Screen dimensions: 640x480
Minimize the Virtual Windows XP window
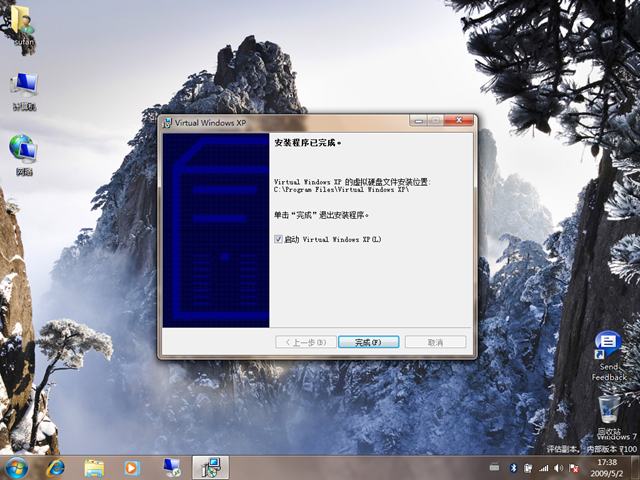tap(418, 120)
